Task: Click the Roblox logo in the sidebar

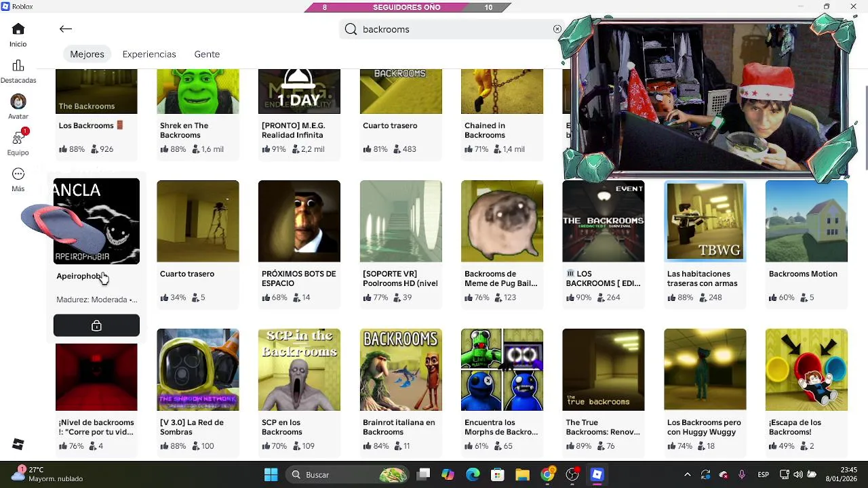Action: 18,444
